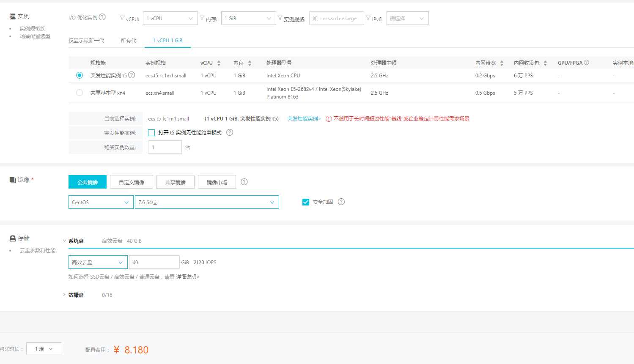Expand the 数据盘 section chevron
The image size is (634, 364).
click(64, 295)
